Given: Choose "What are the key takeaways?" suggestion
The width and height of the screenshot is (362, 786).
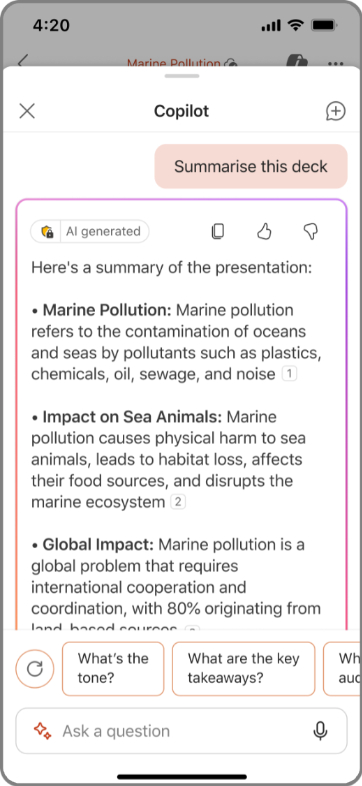Looking at the screenshot, I should [244, 669].
